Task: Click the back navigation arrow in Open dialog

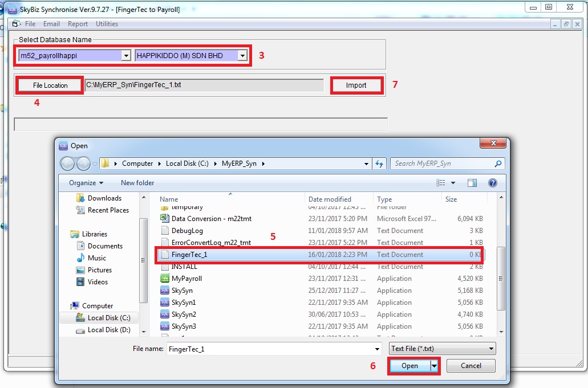Action: (x=67, y=164)
